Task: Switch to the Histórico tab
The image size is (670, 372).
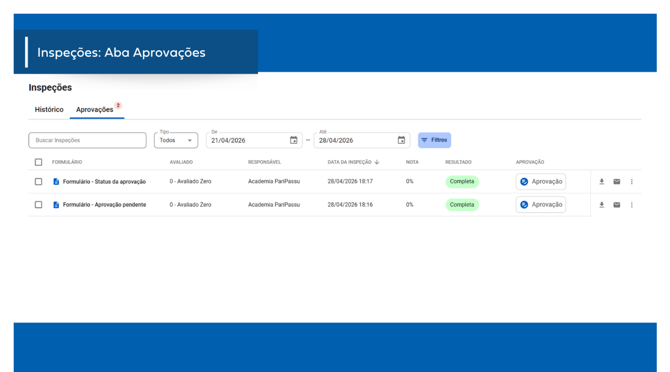Action: coord(49,109)
